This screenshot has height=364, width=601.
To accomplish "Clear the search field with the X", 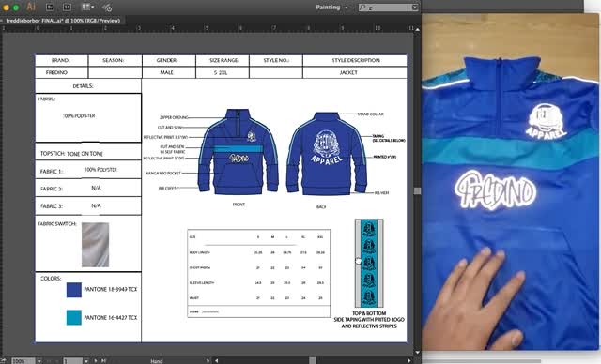I will click(415, 8).
